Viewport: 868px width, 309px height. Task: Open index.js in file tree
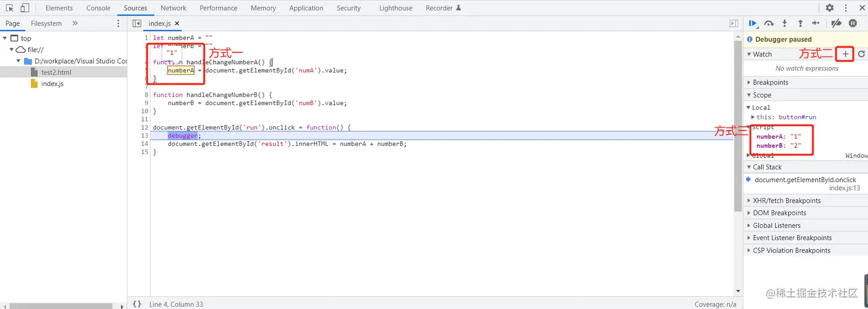52,84
